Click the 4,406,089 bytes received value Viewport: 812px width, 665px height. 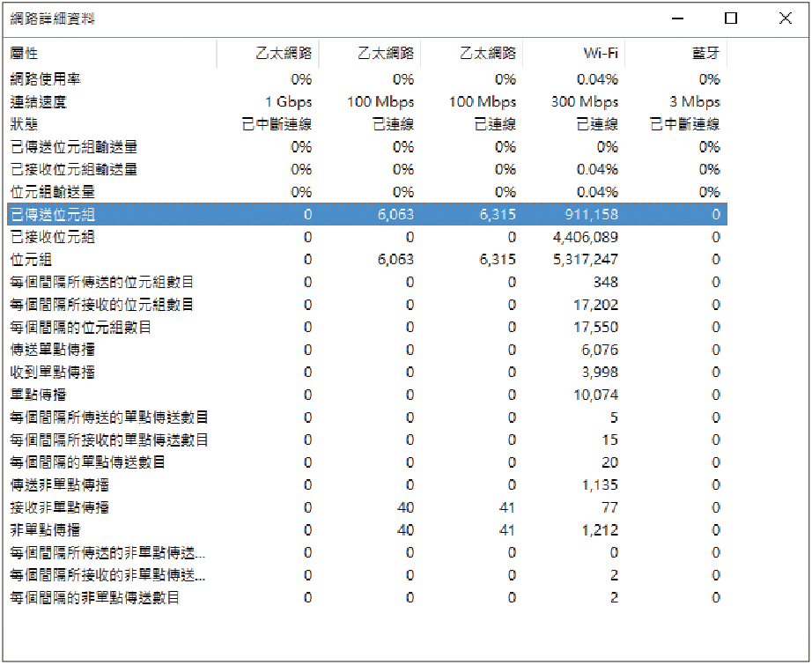click(x=585, y=237)
